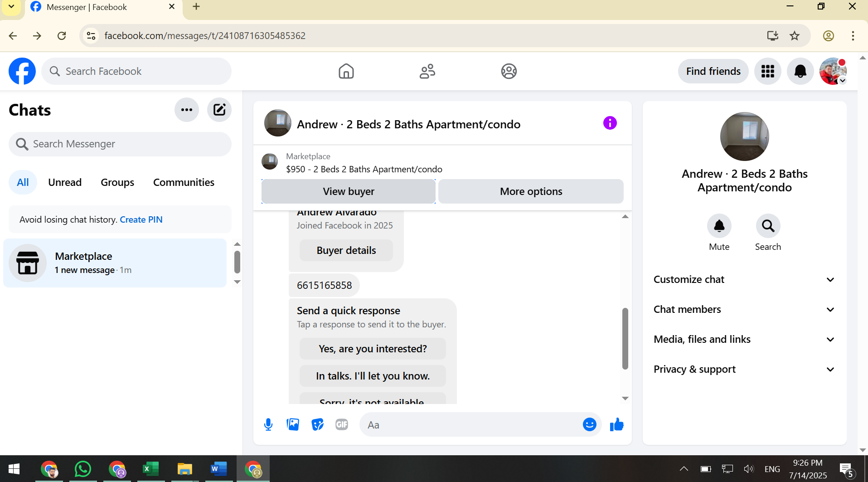Click the conversation scroll down arrow
The width and height of the screenshot is (868, 482).
click(625, 398)
